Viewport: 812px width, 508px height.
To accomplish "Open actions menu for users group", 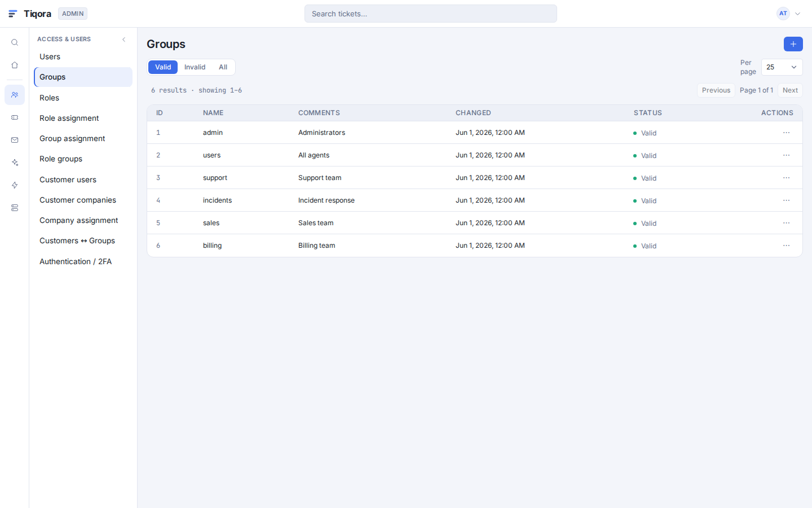I will (786, 155).
